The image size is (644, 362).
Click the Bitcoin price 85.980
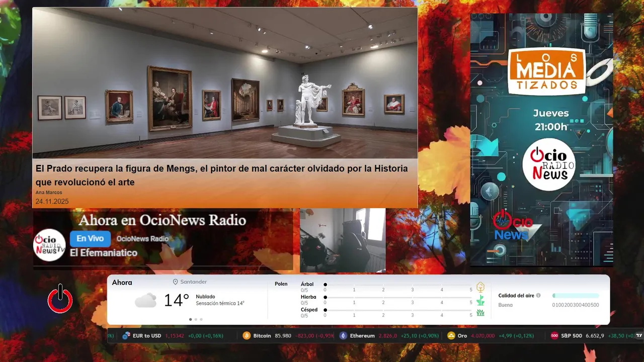[x=283, y=336]
